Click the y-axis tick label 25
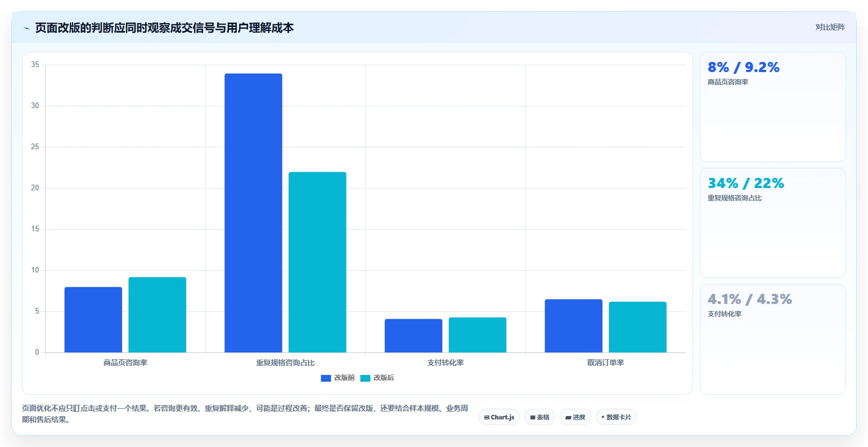Image resolution: width=868 pixels, height=447 pixels. point(35,147)
